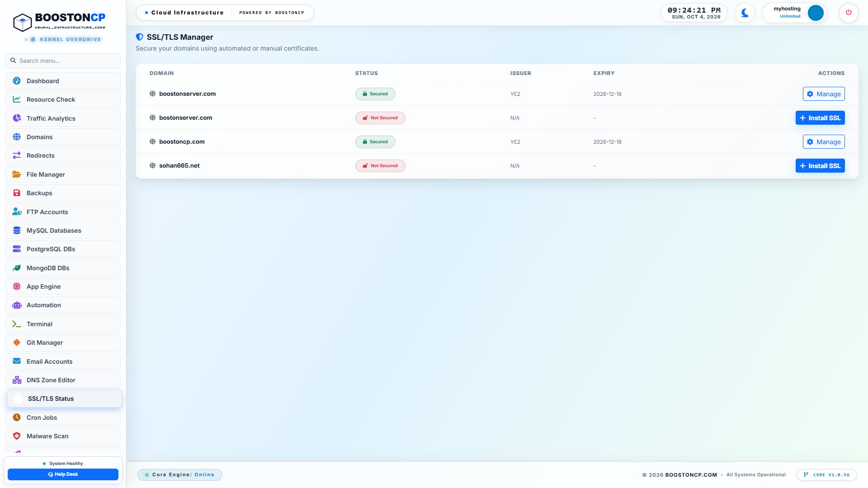Manage SSL for boostonserver.com
Screen dimensions: 868x488
(824, 94)
